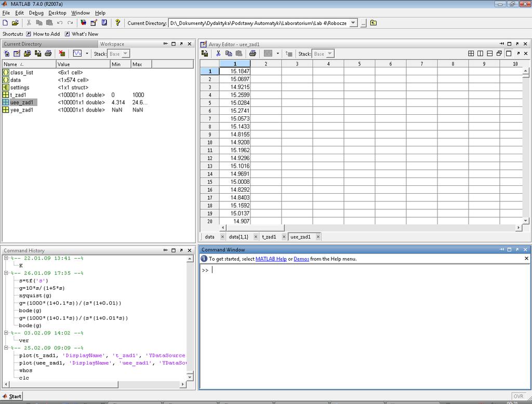Open the Debug menu

pos(36,13)
